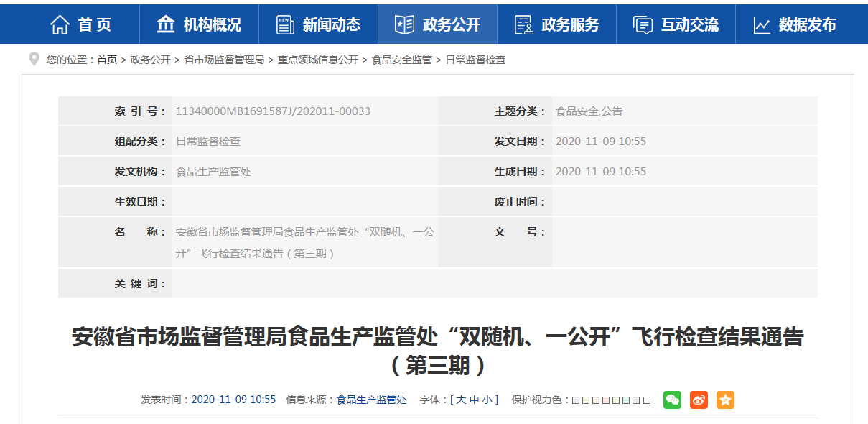Set font size to 大
Image resolution: width=868 pixels, height=424 pixels.
pyautogui.click(x=461, y=400)
